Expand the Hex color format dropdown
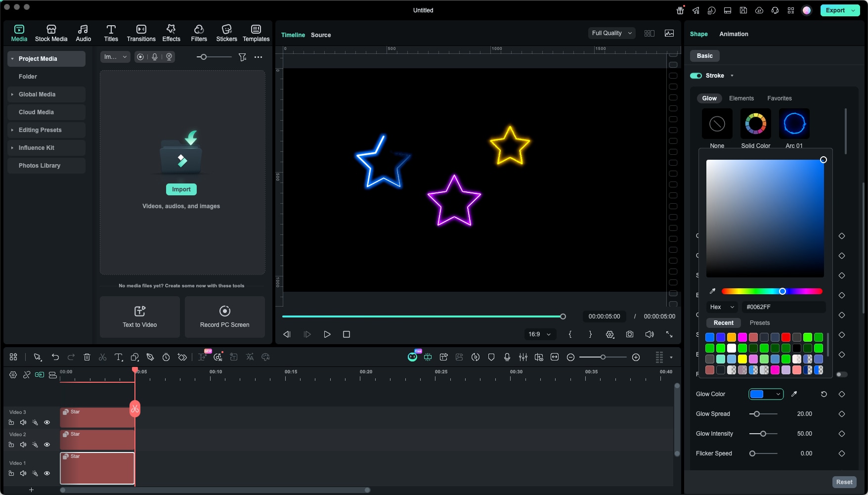The image size is (868, 495). click(x=722, y=307)
